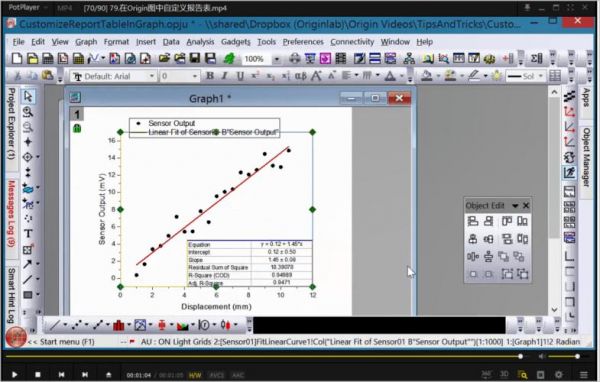Open the font size dropdown showing 0
The width and height of the screenshot is (600, 382).
click(x=179, y=76)
